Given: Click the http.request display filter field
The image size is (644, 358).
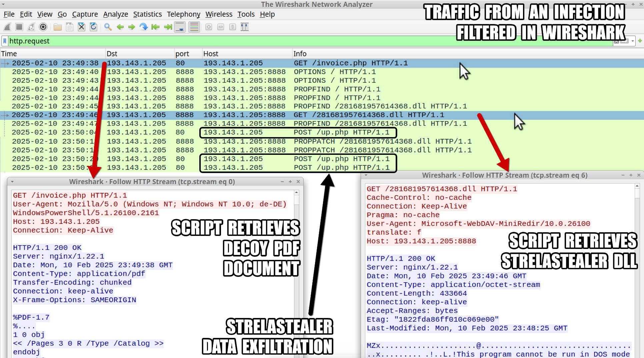Looking at the screenshot, I should [x=310, y=41].
